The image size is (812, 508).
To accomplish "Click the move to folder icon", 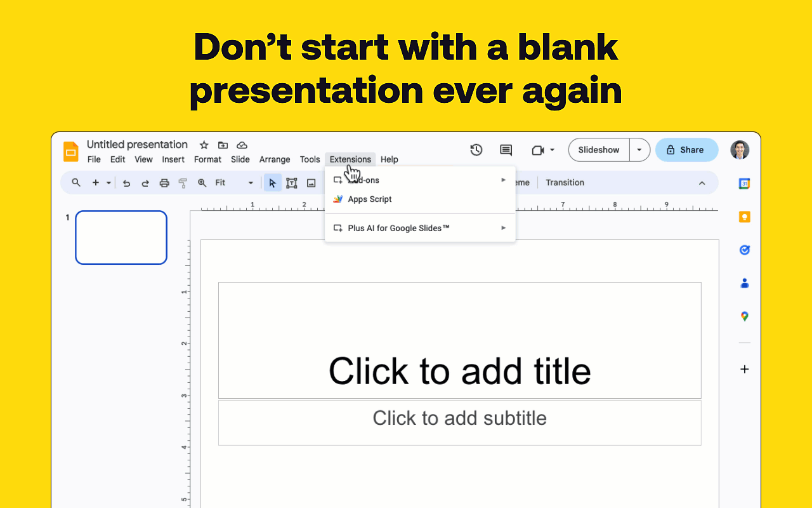I will [x=223, y=145].
